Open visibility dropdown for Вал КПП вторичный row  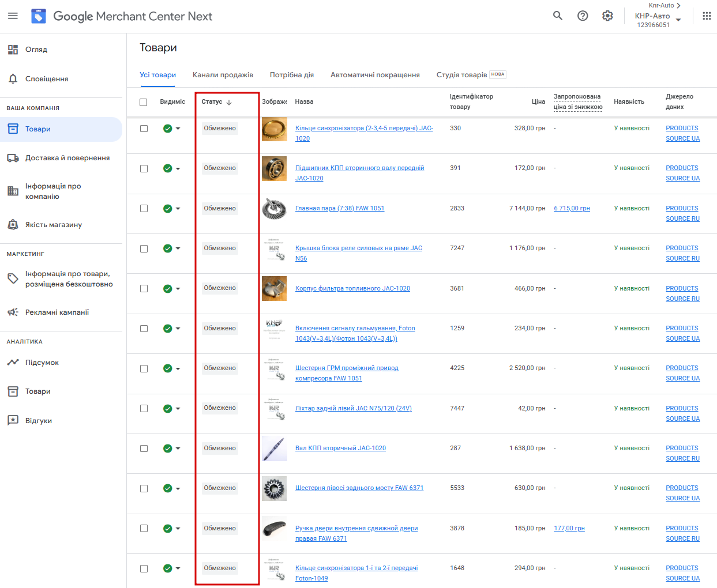[178, 448]
